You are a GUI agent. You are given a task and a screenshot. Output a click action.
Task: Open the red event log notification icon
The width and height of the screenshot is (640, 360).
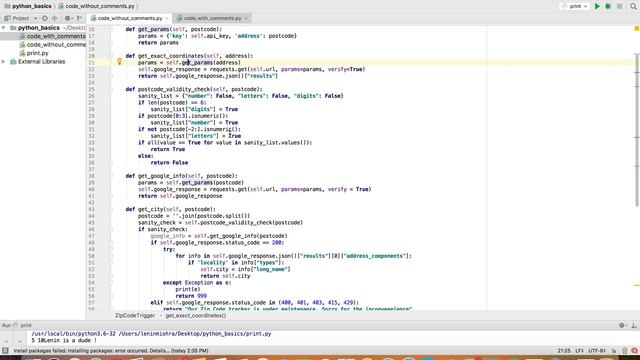(634, 351)
